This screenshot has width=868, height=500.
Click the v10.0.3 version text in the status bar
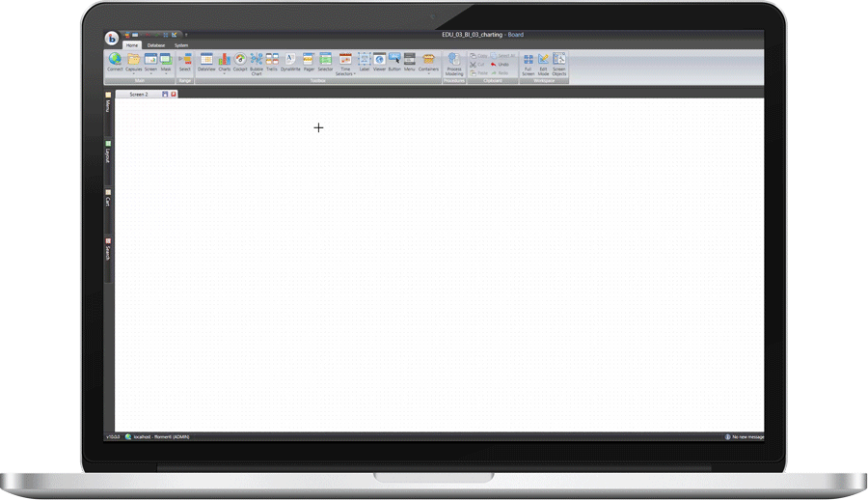[113, 437]
